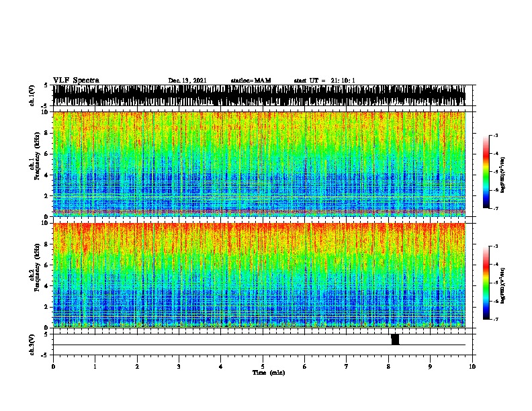This screenshot has height=411, width=532.
Task: Click the black pulse marker in the ch.3 panel
Action: point(395,339)
